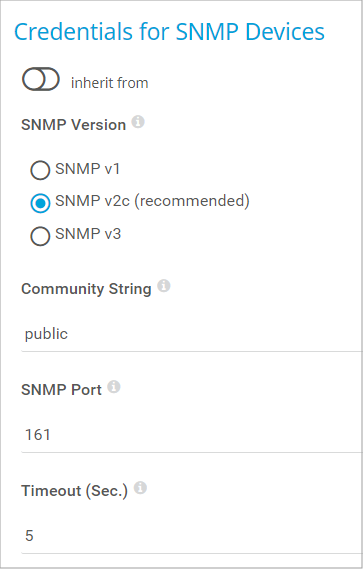363x569 pixels.
Task: Click the "inherit from" label text
Action: click(x=110, y=83)
